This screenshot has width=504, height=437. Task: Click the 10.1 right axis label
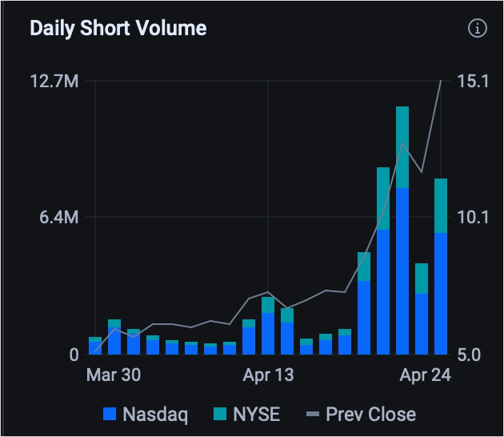(473, 218)
